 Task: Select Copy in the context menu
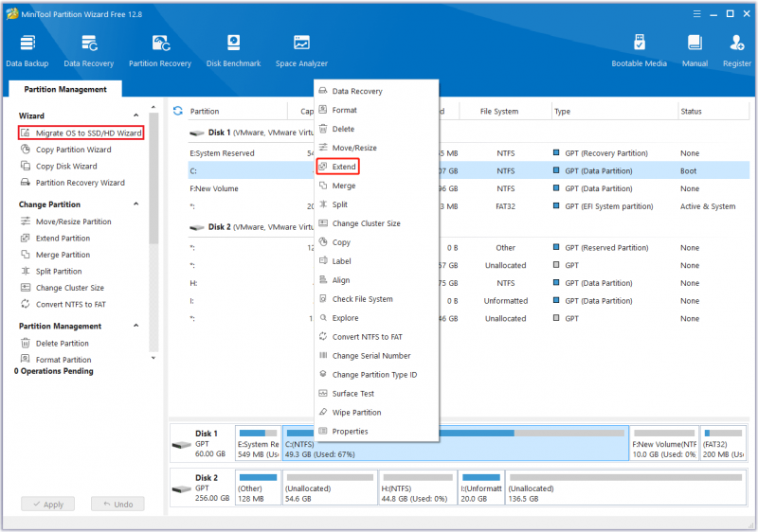click(376, 242)
